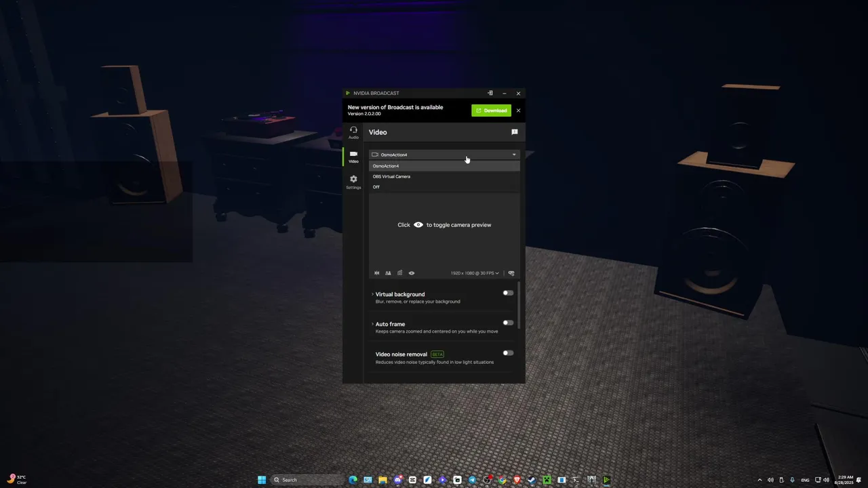The height and width of the screenshot is (488, 868).
Task: Open CapCut from the taskbar
Action: point(412,480)
